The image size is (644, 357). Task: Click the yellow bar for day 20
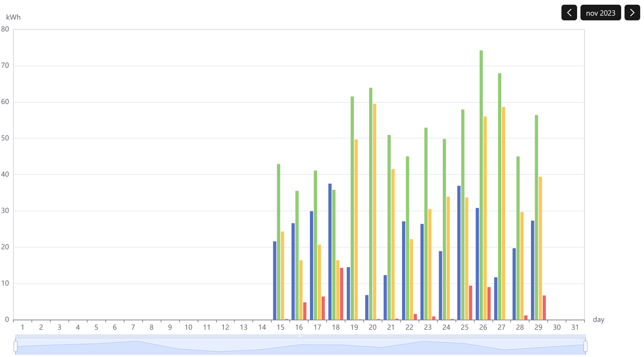374,212
